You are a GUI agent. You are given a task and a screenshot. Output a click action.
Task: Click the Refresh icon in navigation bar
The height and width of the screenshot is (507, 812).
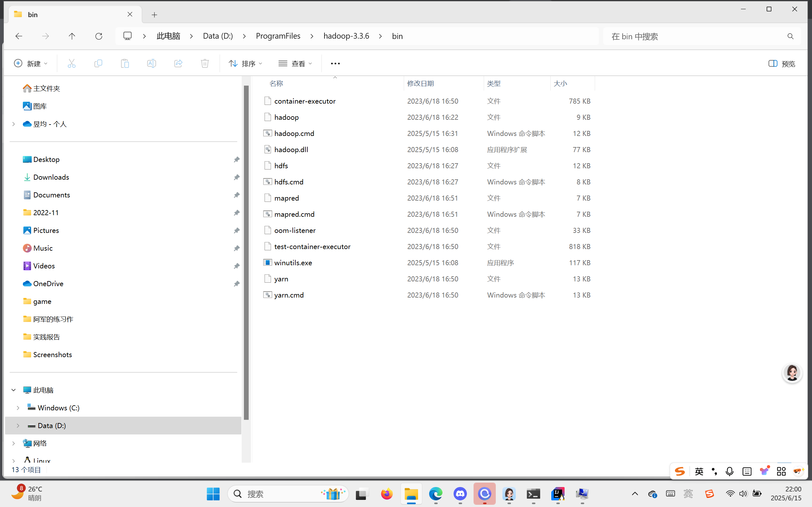[99, 36]
